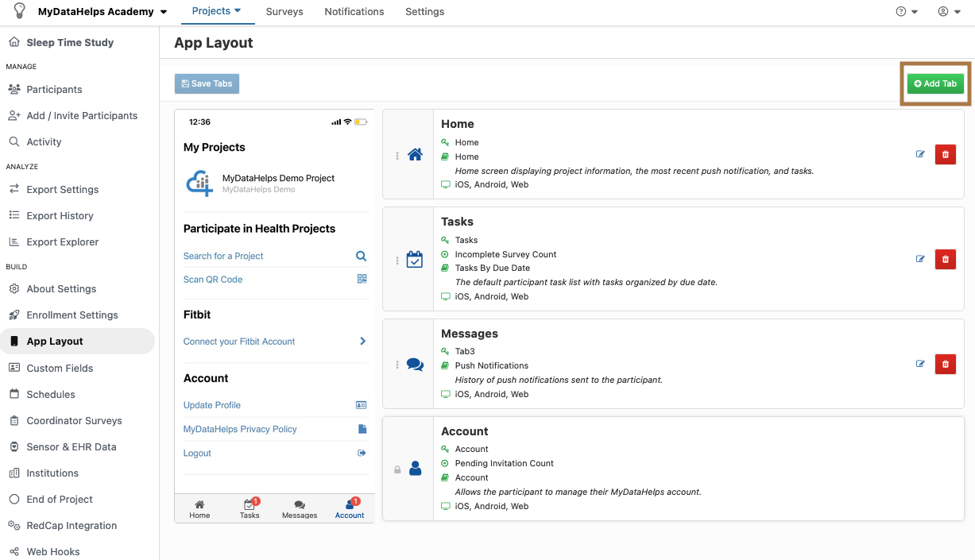Edit the Tasks tab
Viewport: 975px width, 560px height.
(920, 259)
